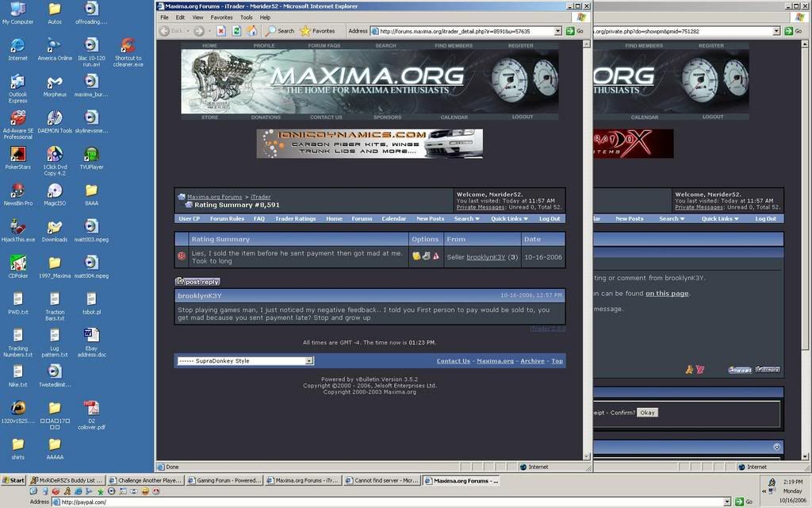Open the CDPoker desktop icon

tap(17, 267)
